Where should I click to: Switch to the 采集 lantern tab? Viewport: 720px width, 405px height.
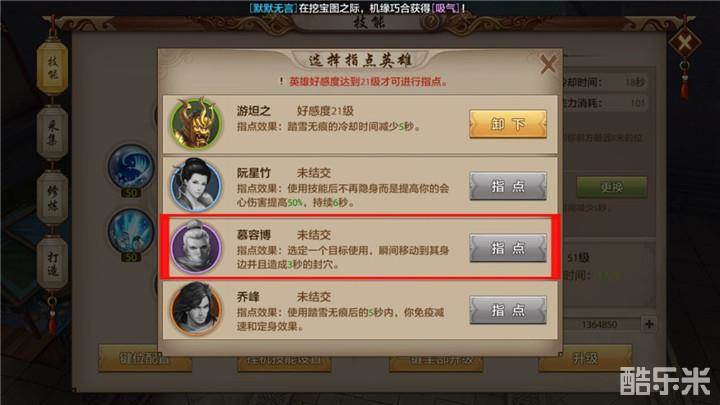click(x=53, y=133)
